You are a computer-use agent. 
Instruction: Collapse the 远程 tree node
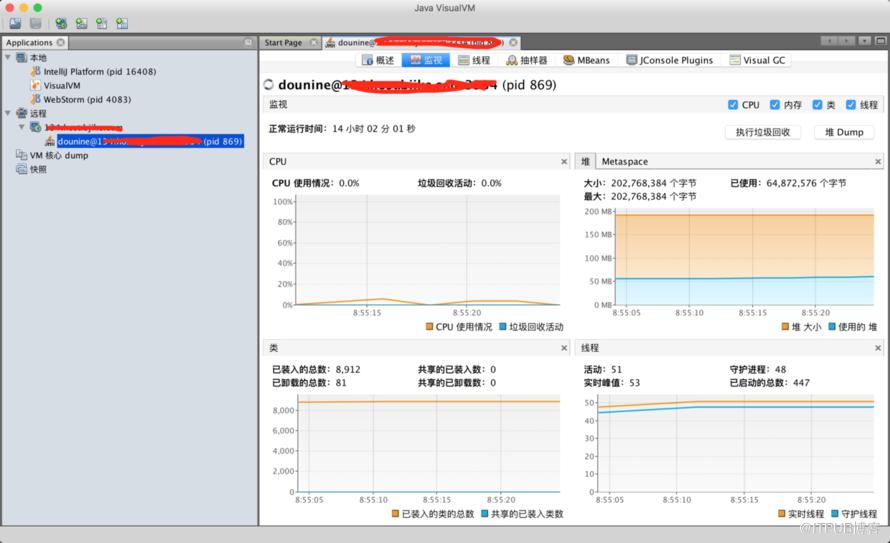pyautogui.click(x=8, y=113)
